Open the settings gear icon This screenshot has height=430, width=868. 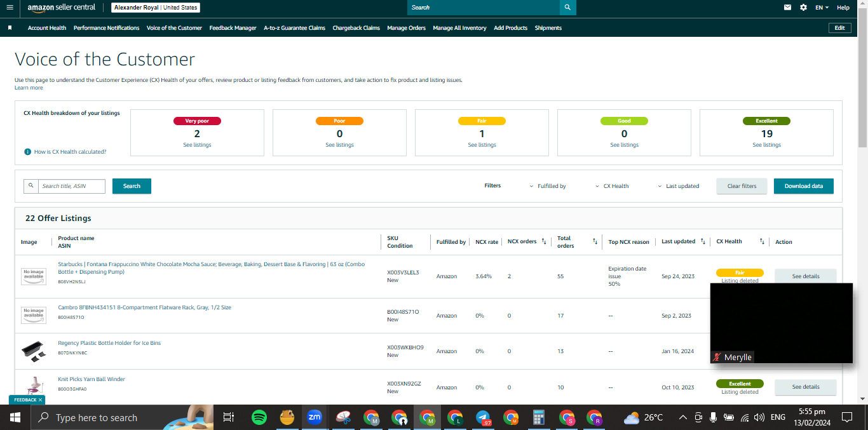coord(803,8)
